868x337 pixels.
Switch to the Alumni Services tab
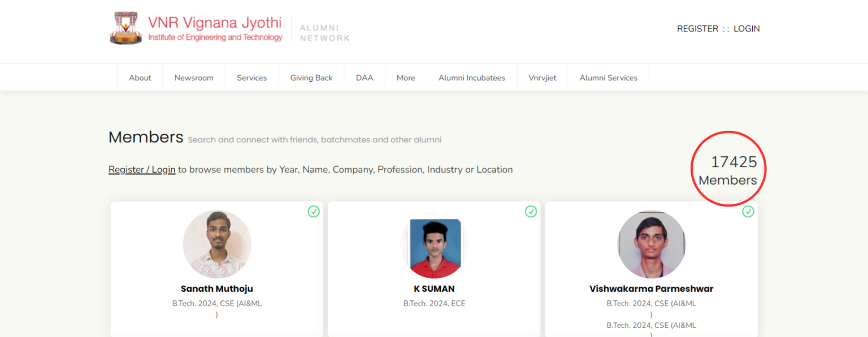point(608,77)
